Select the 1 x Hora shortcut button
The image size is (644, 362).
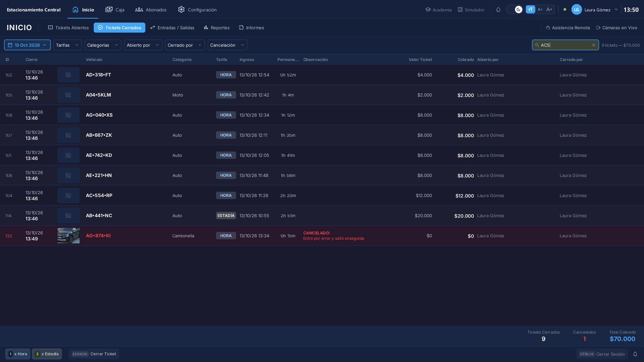tap(18, 354)
